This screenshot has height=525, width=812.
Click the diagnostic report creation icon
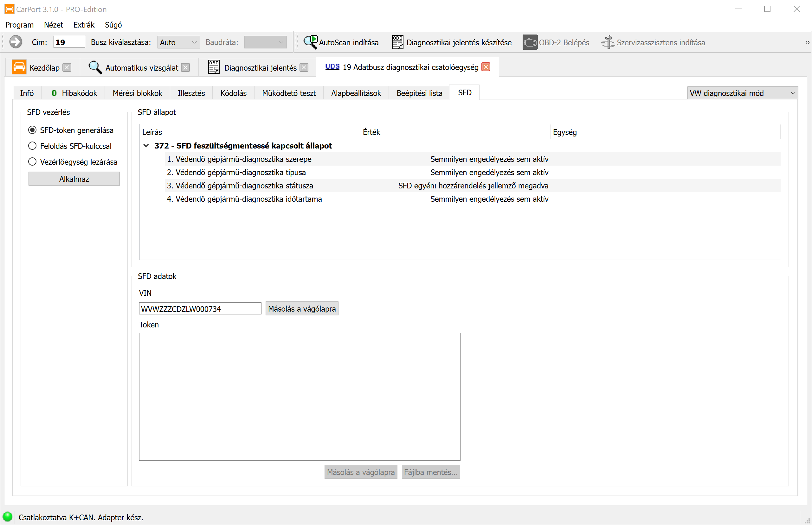pyautogui.click(x=397, y=42)
